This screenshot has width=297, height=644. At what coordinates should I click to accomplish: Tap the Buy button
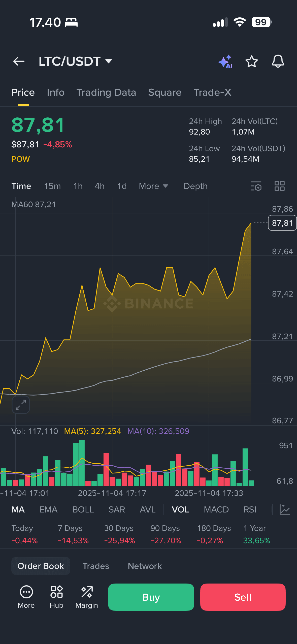151,597
